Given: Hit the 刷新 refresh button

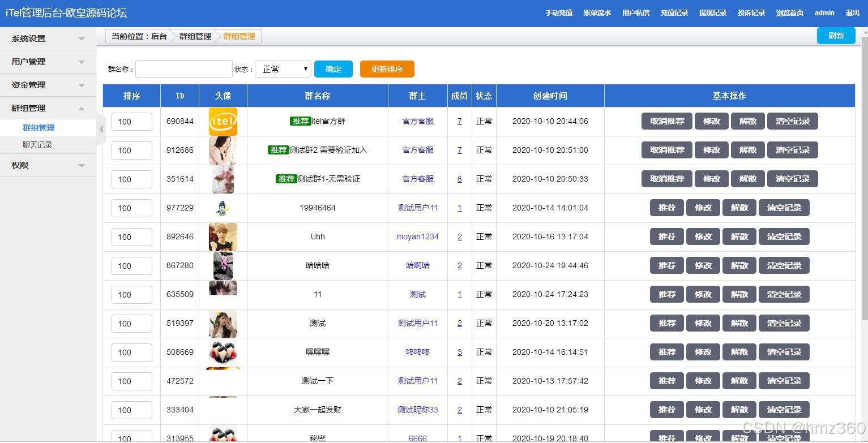Looking at the screenshot, I should (836, 35).
